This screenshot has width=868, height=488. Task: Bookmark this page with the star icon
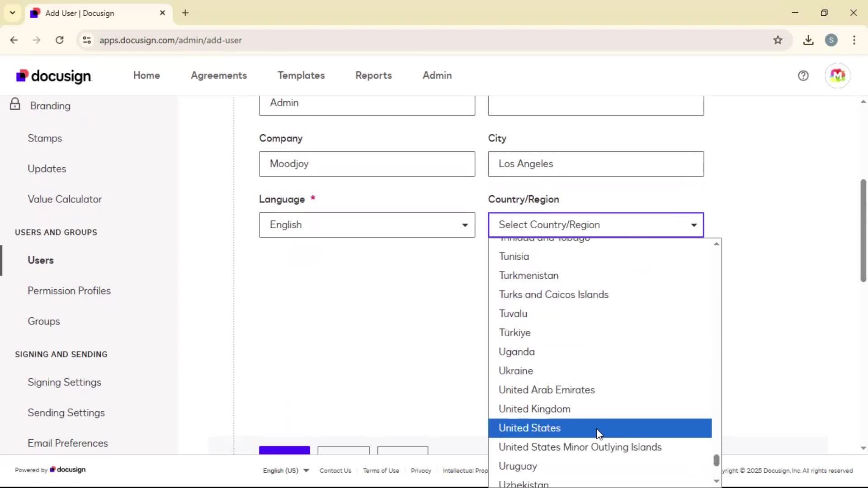[778, 40]
